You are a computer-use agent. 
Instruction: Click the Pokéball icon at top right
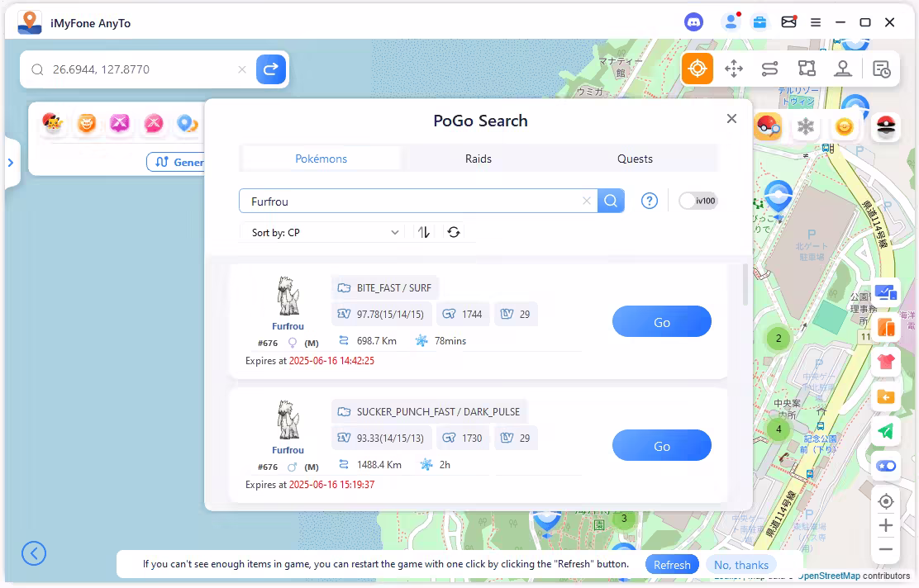tap(886, 126)
